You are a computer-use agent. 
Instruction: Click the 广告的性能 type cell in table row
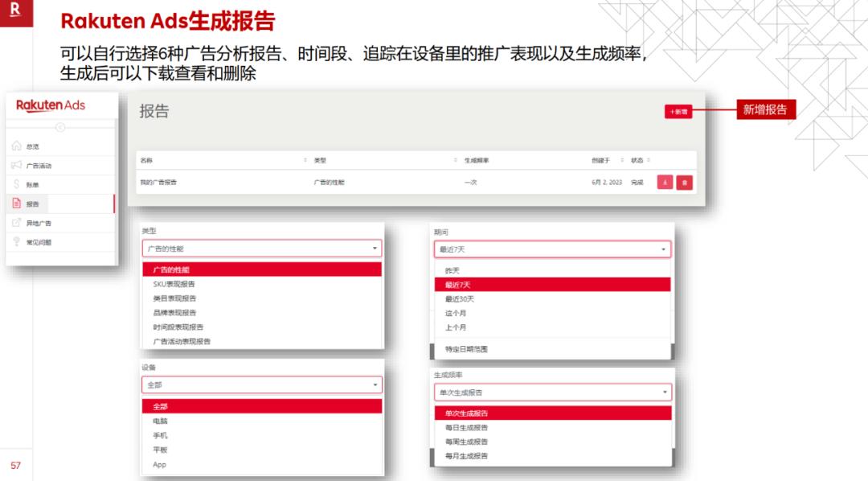pyautogui.click(x=329, y=183)
